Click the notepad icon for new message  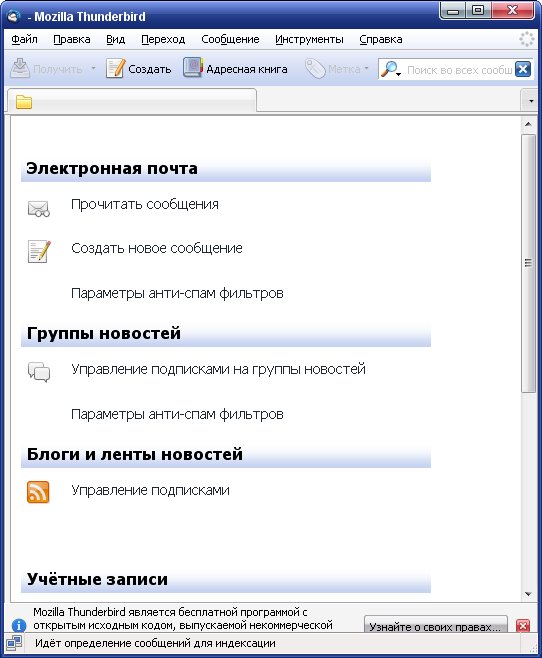pyautogui.click(x=39, y=251)
